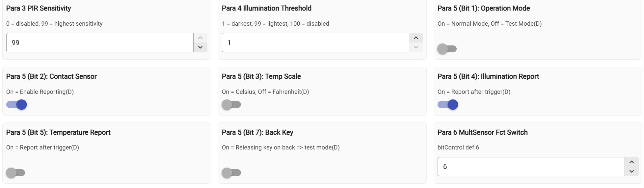This screenshot has height=188, width=644.
Task: Switch Temp Scale toggle to Celsius
Action: tap(231, 105)
